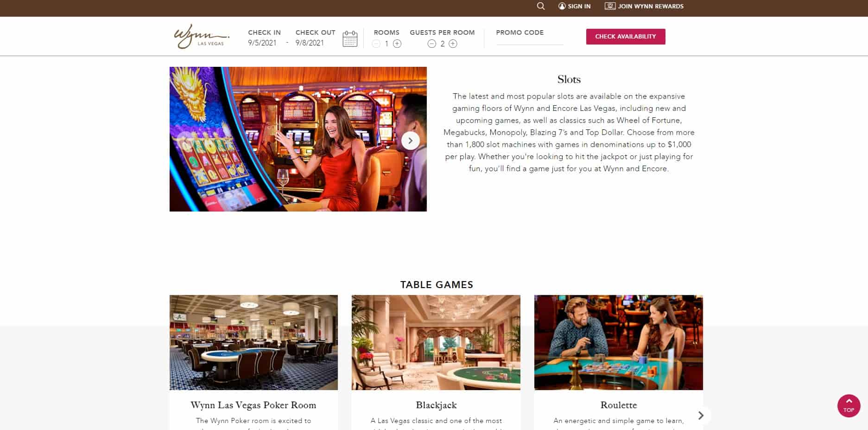The height and width of the screenshot is (430, 868).
Task: Select the check-out date 9/8/2021
Action: click(x=310, y=43)
